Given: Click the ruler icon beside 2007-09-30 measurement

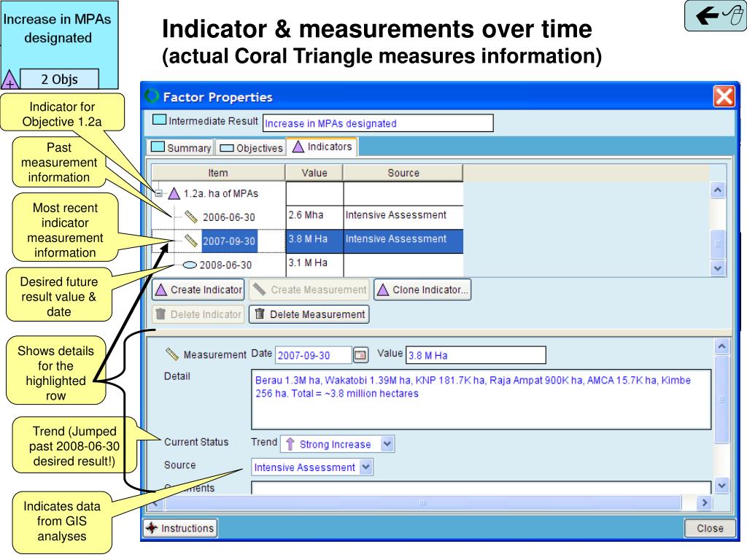Looking at the screenshot, I should (x=190, y=241).
